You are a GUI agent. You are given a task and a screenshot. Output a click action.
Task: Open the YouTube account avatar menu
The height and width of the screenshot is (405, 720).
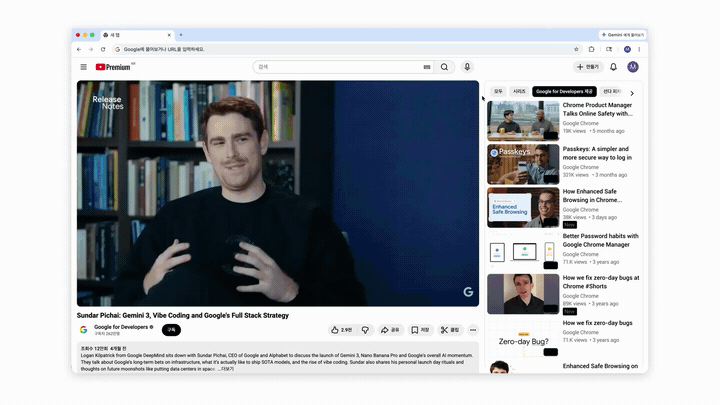[633, 67]
